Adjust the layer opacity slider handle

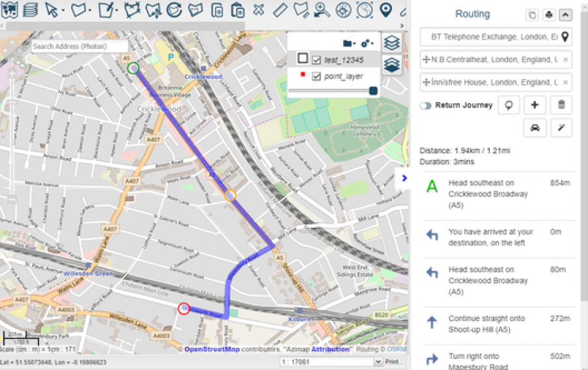[x=373, y=91]
